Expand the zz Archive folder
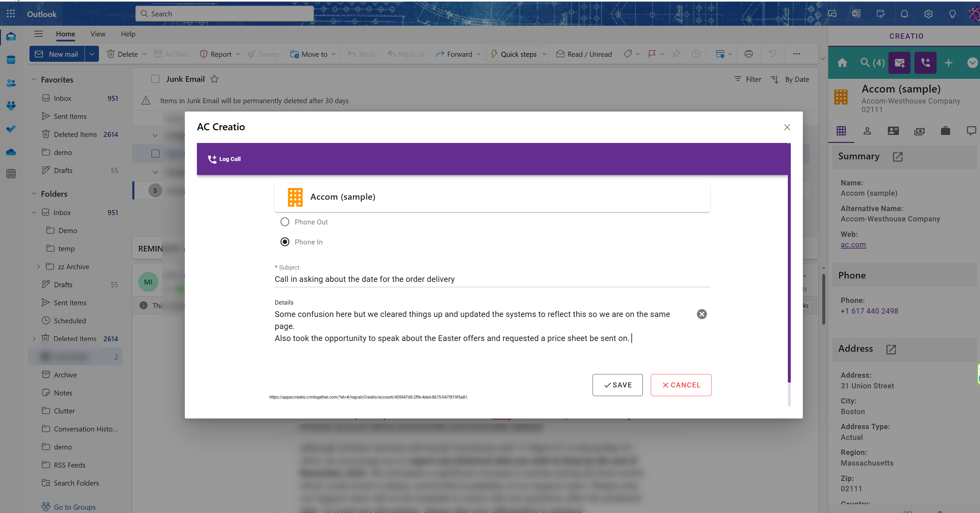Screen dimensions: 980x513 pyautogui.click(x=38, y=267)
